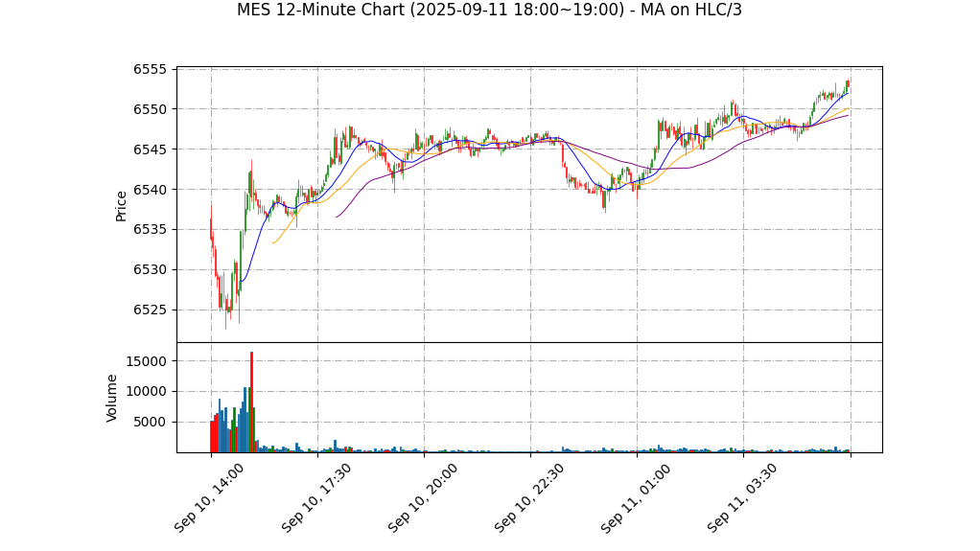Click the 6555 price tick label
This screenshot has width=980, height=551.
coord(151,69)
